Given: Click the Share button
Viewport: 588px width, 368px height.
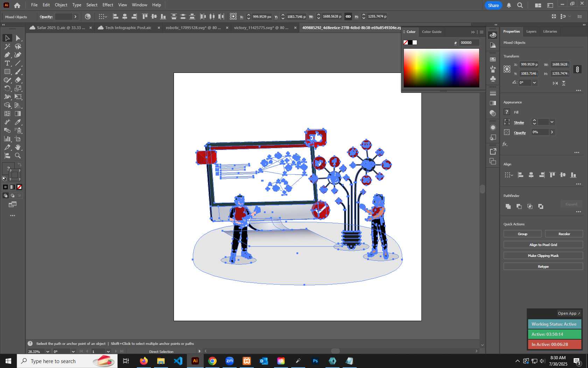Looking at the screenshot, I should click(x=493, y=5).
